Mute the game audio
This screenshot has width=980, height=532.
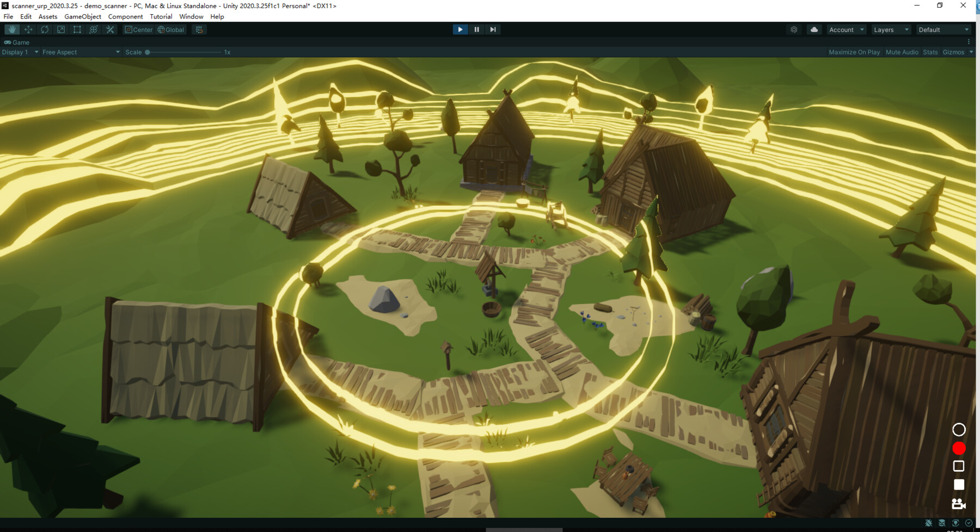(x=901, y=52)
